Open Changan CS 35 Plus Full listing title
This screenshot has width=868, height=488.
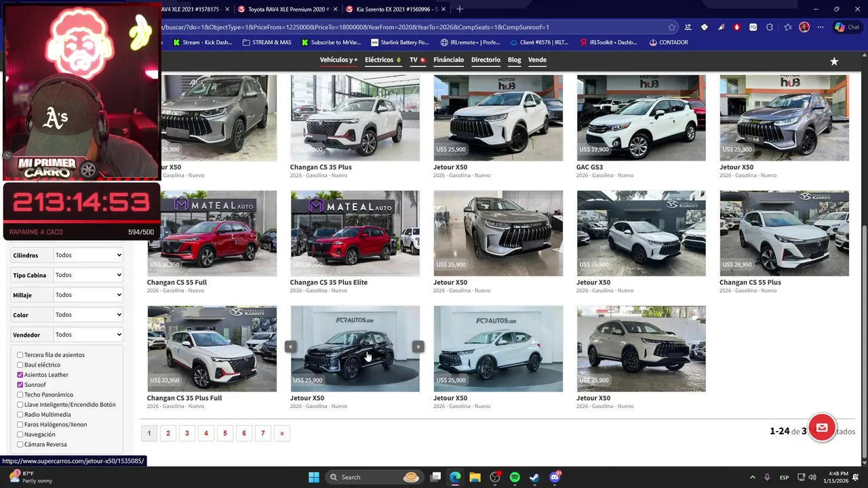point(184,398)
